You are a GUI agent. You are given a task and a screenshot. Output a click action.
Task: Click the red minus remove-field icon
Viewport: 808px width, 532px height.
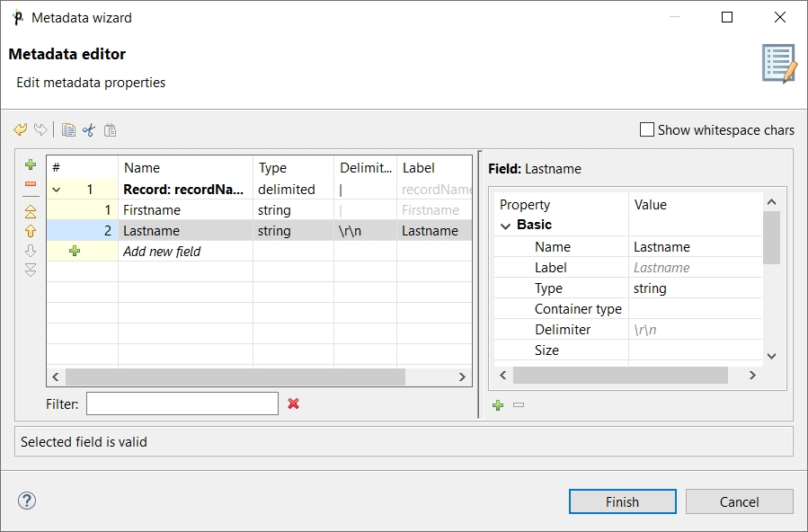[x=31, y=184]
